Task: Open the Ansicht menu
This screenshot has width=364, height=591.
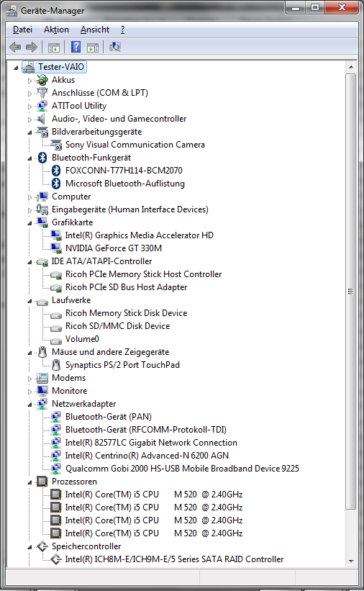Action: pos(94,30)
